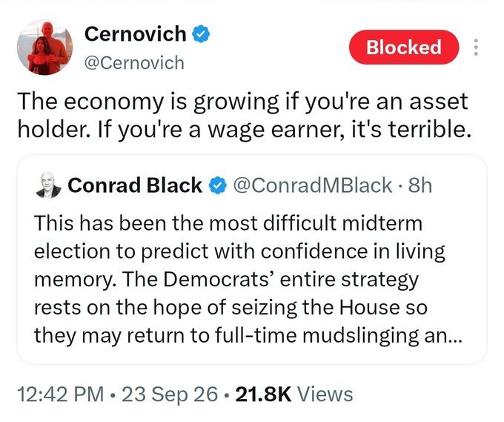This screenshot has width=504, height=422.
Task: Click the Cernovich display name
Action: (x=136, y=34)
